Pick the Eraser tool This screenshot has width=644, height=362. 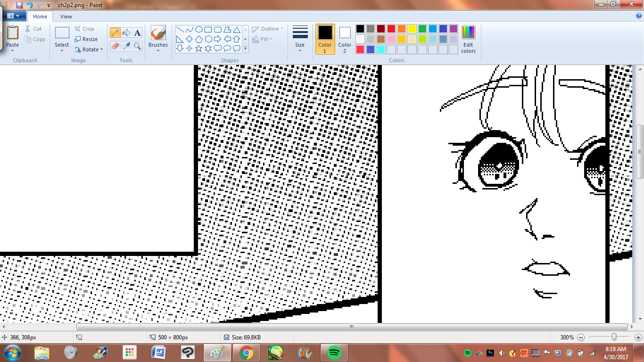[x=115, y=46]
